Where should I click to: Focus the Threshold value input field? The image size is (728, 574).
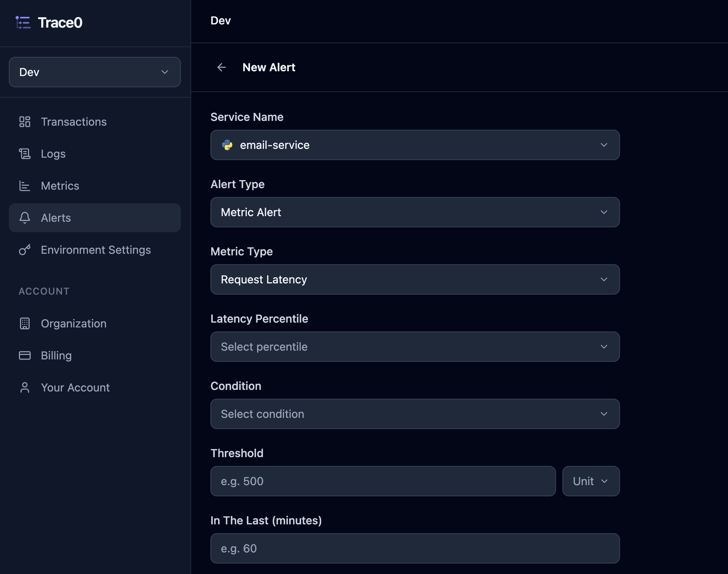[383, 481]
